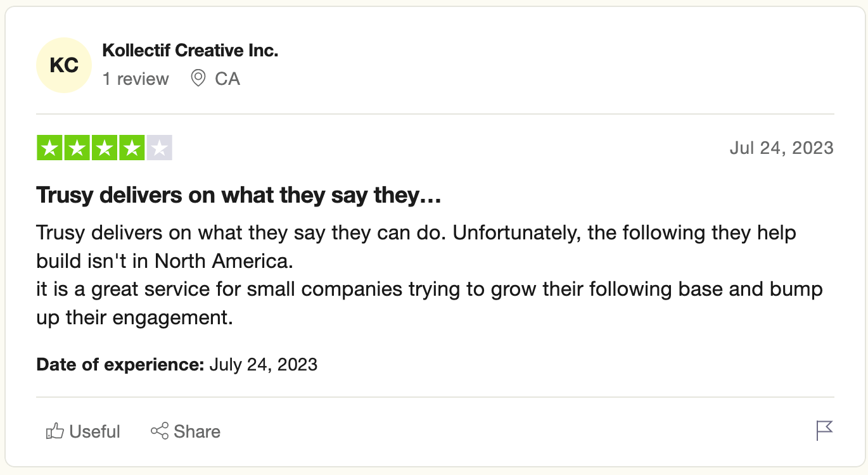Open Kollectif Creative Inc. reviewer profile
Image resolution: width=868 pixels, height=475 pixels.
click(x=190, y=51)
